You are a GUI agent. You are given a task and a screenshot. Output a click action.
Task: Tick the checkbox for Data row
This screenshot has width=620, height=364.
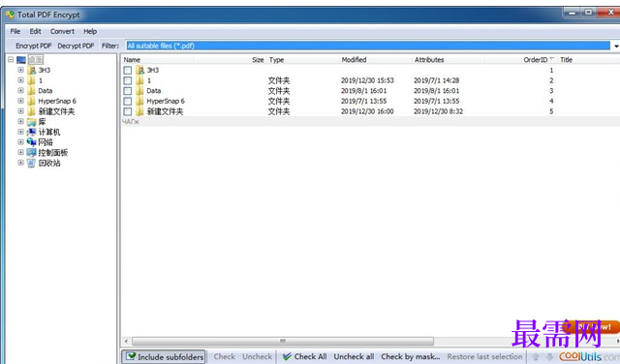point(128,91)
